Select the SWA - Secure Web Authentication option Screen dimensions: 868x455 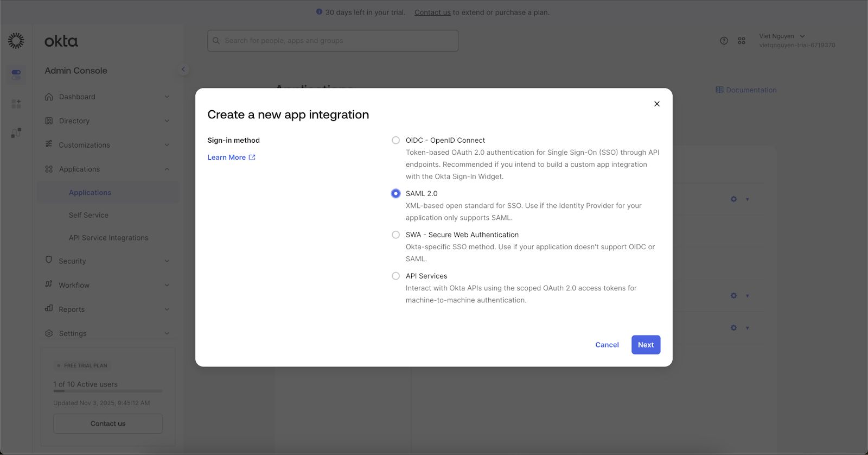[x=396, y=235]
